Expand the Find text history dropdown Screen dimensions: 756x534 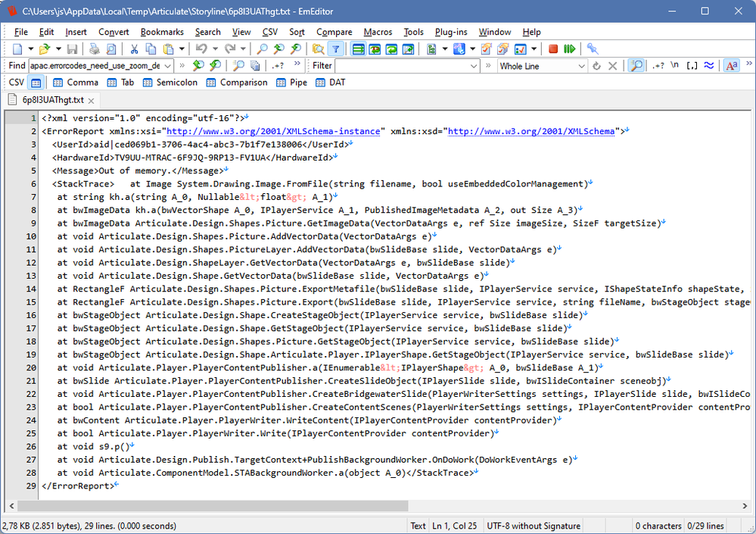point(168,66)
